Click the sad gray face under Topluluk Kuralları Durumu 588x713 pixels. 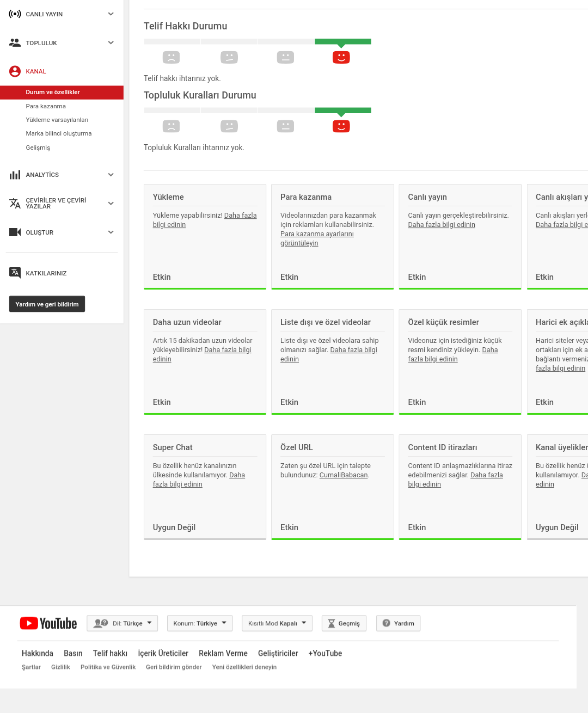click(171, 126)
